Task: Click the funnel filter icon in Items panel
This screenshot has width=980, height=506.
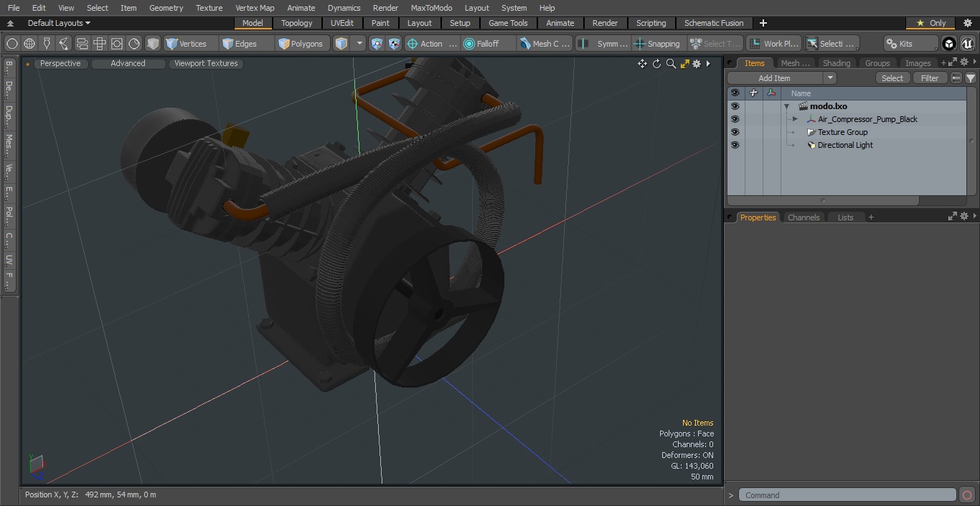Action: click(x=970, y=78)
